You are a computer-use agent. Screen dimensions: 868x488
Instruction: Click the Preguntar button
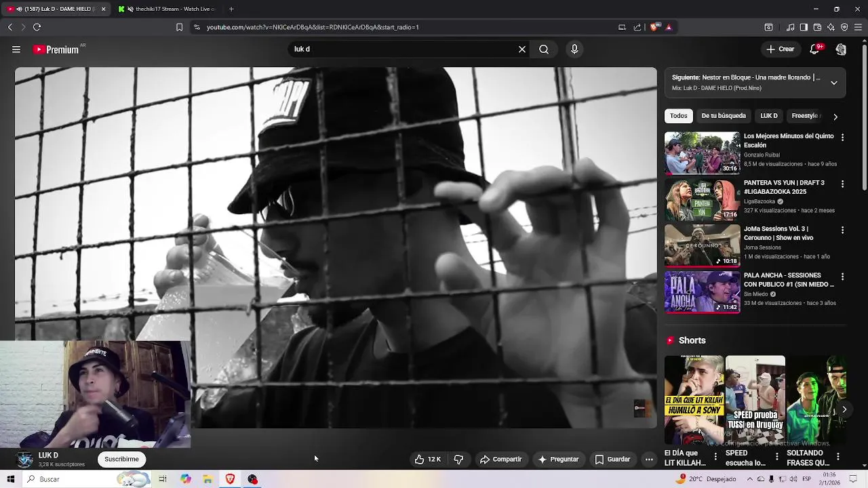[558, 460]
